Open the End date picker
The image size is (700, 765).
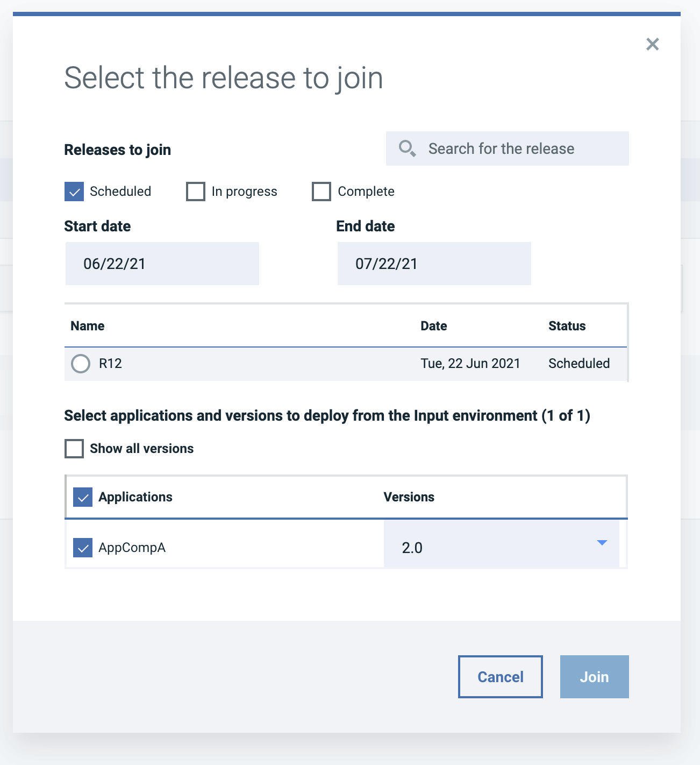[434, 264]
